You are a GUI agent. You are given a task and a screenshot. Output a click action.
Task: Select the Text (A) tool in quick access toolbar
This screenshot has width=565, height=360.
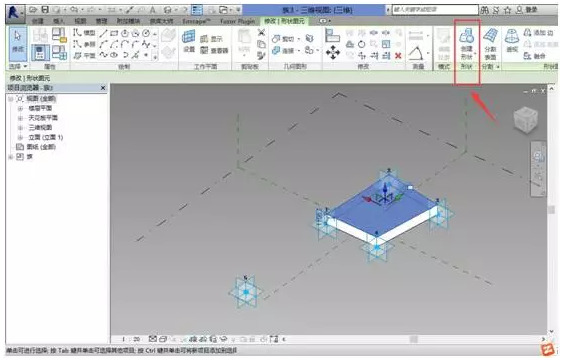point(152,10)
